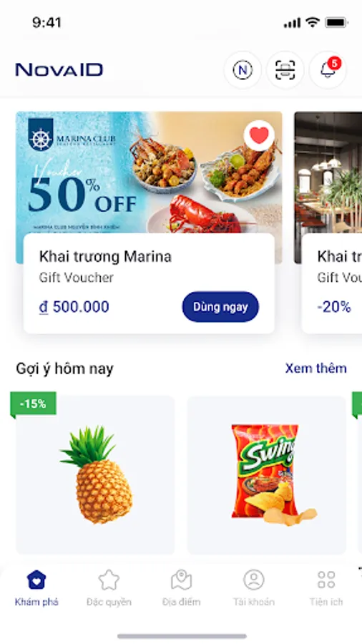Image resolution: width=362 pixels, height=644 pixels.
Task: Tap the QR scan icon
Action: tap(285, 70)
